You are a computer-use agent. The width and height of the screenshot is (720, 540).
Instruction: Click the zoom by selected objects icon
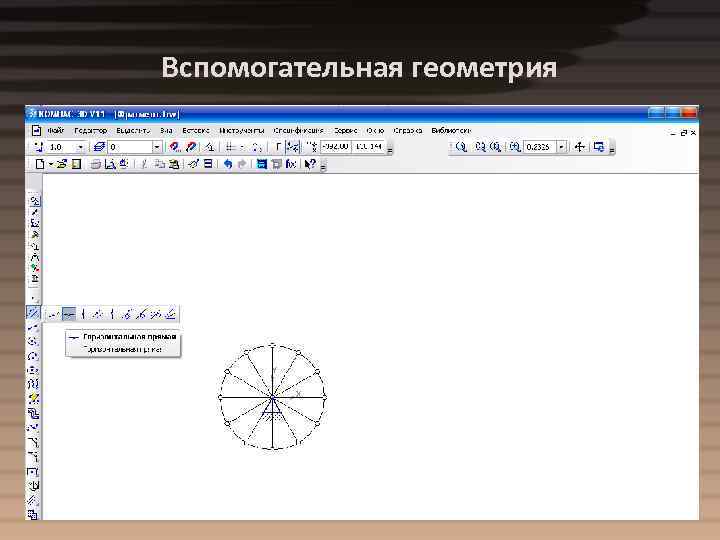(515, 147)
